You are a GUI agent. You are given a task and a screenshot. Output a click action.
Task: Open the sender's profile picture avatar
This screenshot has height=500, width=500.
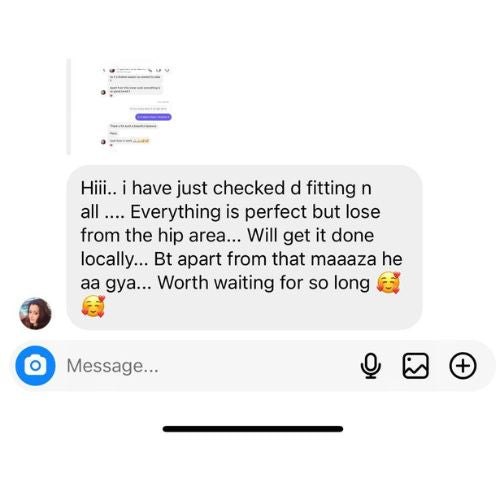[35, 313]
